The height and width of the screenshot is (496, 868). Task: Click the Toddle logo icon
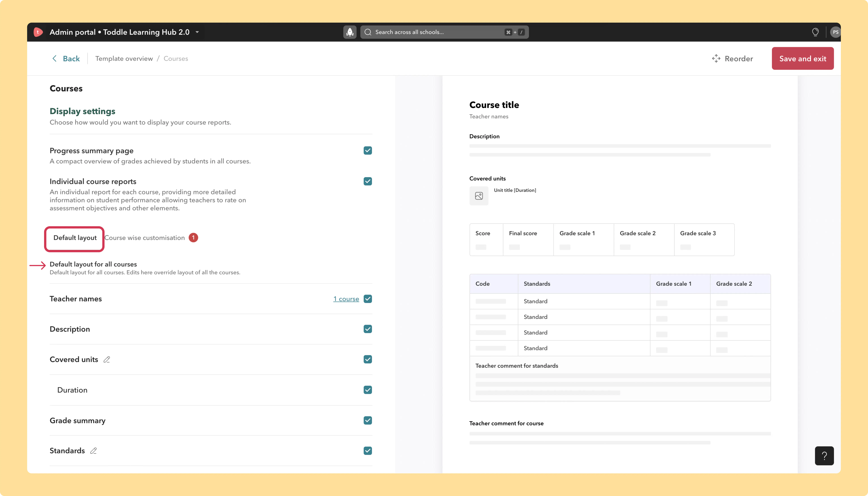(38, 32)
